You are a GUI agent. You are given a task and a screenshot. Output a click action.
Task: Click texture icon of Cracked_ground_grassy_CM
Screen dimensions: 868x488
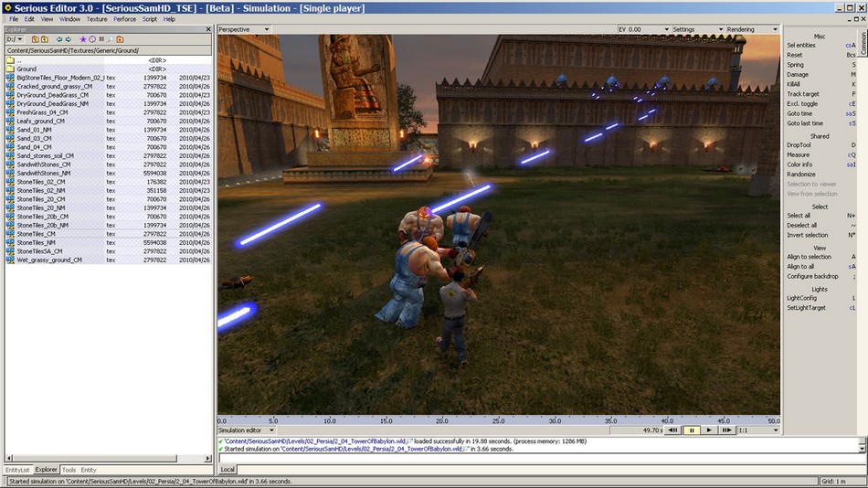click(x=10, y=87)
